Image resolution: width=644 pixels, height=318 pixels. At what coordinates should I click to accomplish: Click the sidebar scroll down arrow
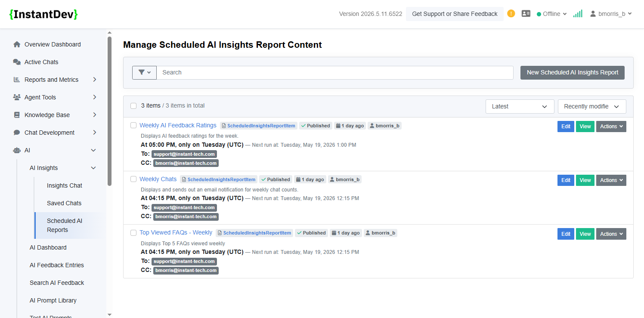tap(109, 315)
